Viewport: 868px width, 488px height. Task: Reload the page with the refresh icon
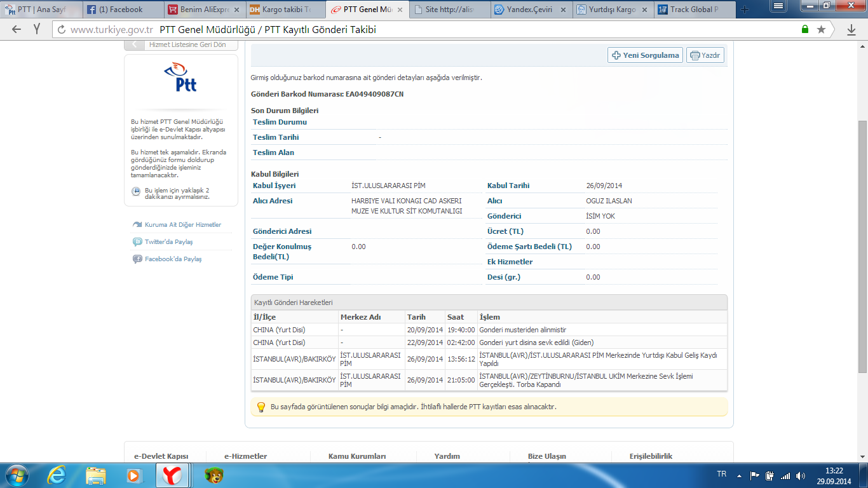pyautogui.click(x=62, y=30)
